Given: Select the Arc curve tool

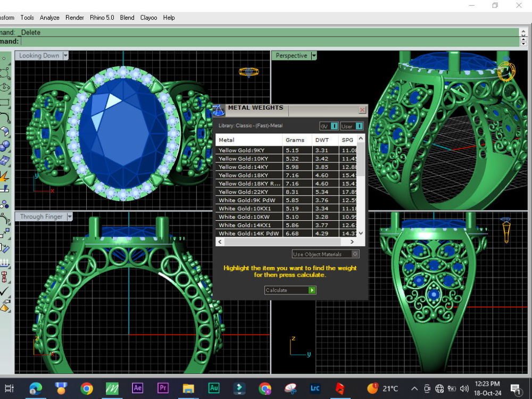Looking at the screenshot, I should click(4, 117).
